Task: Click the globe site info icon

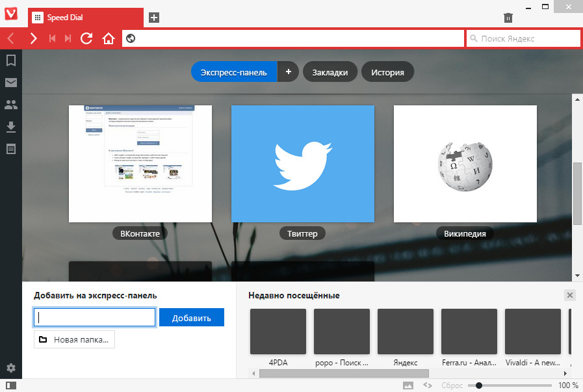Action: [131, 38]
